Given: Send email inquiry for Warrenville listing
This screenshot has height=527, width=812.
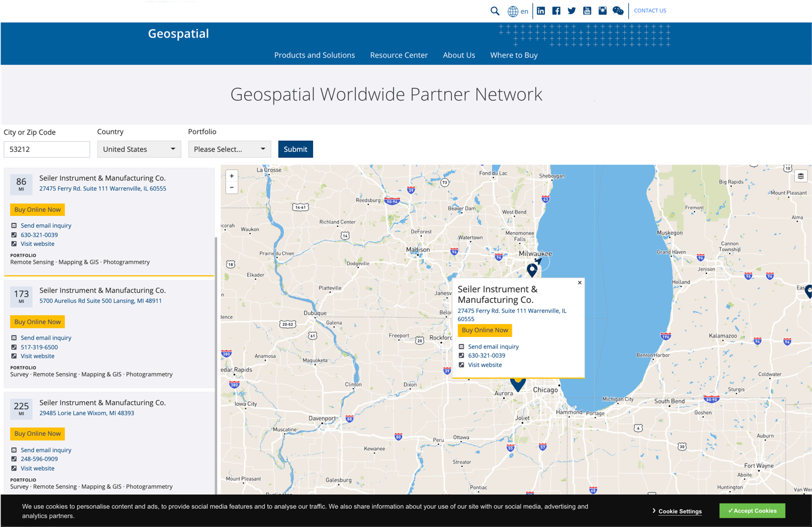Looking at the screenshot, I should (x=46, y=225).
